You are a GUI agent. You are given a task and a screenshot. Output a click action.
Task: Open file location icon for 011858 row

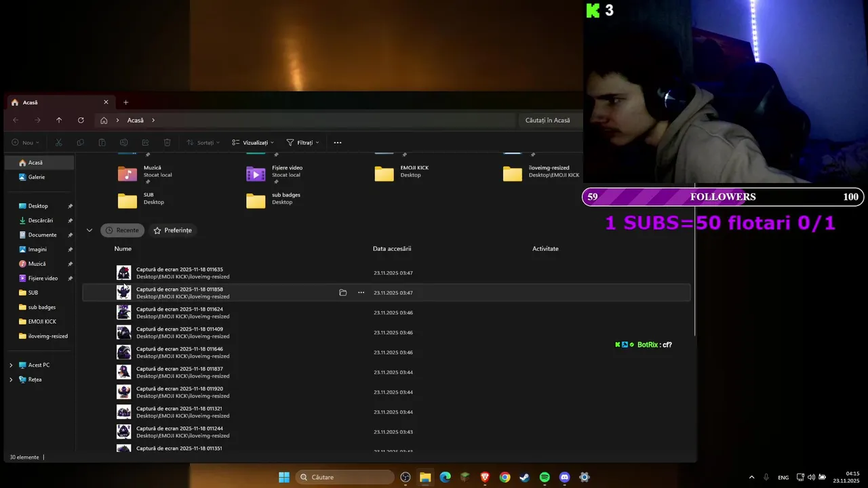point(342,293)
